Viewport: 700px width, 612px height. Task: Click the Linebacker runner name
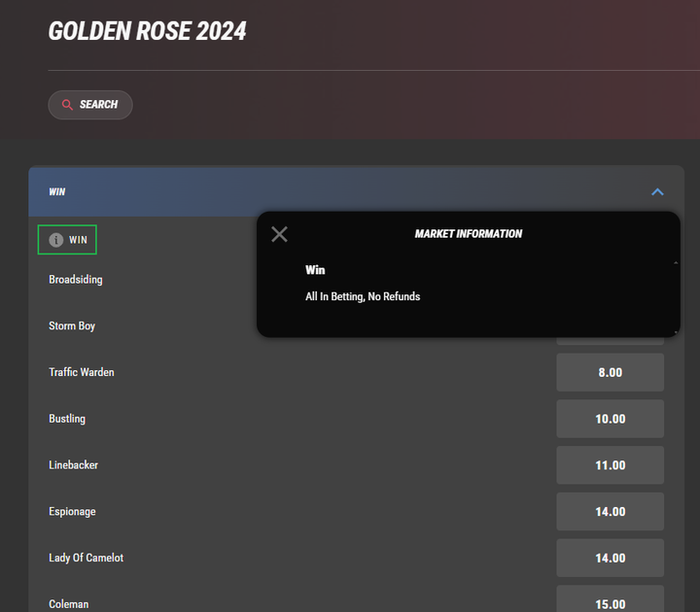click(73, 464)
